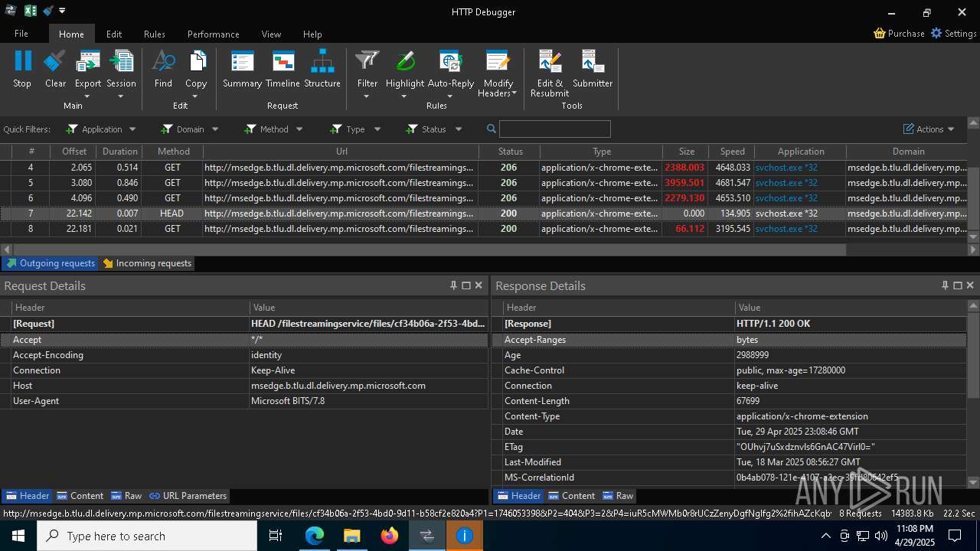Sort by the Duration column header

(120, 152)
